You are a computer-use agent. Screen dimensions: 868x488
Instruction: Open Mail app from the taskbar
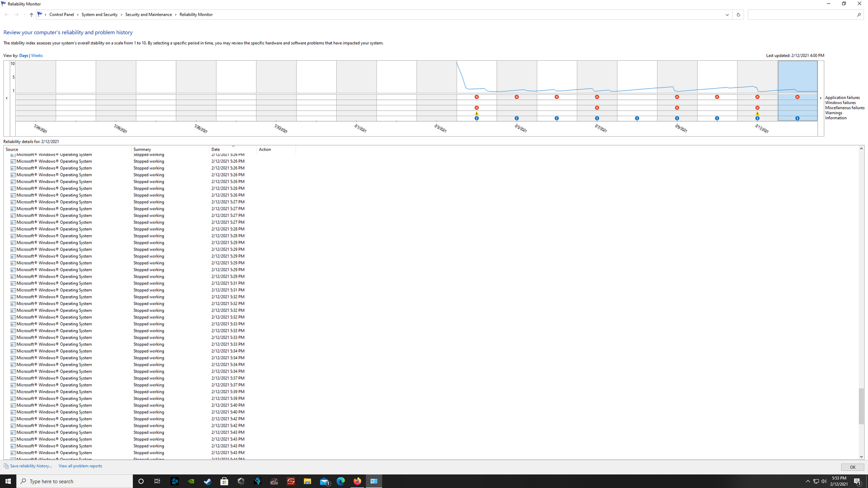click(x=324, y=481)
